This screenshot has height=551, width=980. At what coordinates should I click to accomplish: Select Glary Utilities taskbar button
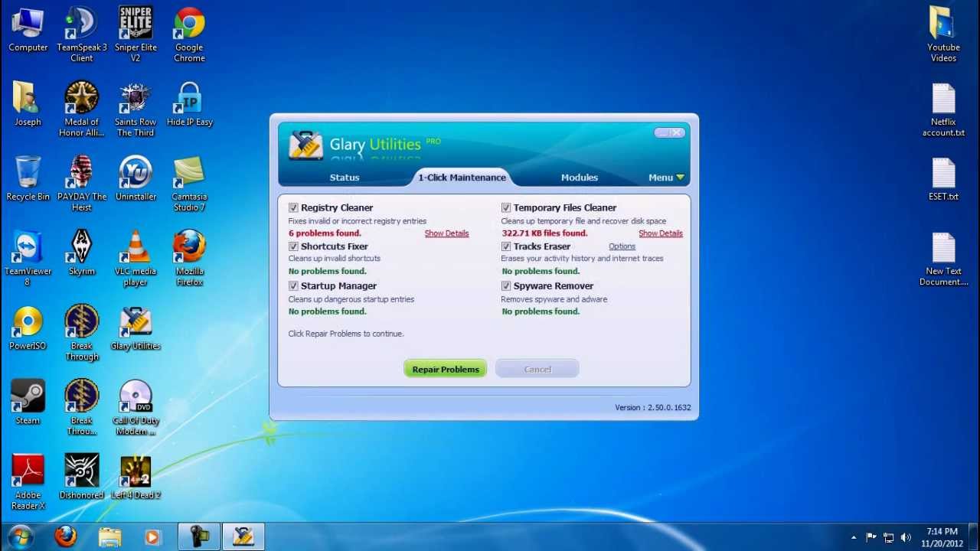click(243, 536)
